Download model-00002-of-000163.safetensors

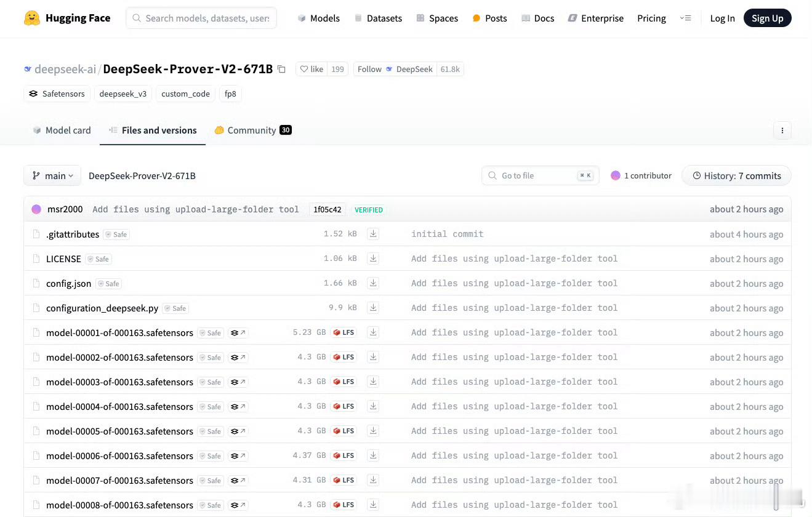tap(373, 357)
